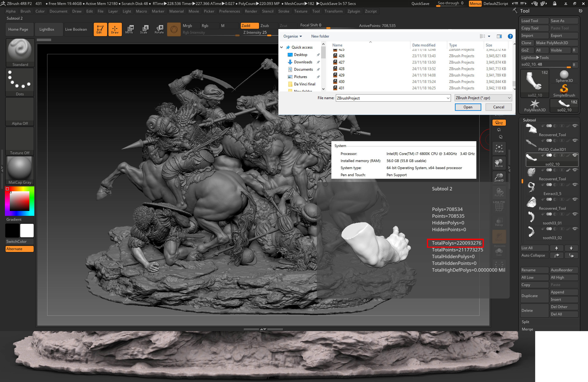This screenshot has width=588, height=382.
Task: Click the QuickSave button
Action: pyautogui.click(x=420, y=4)
